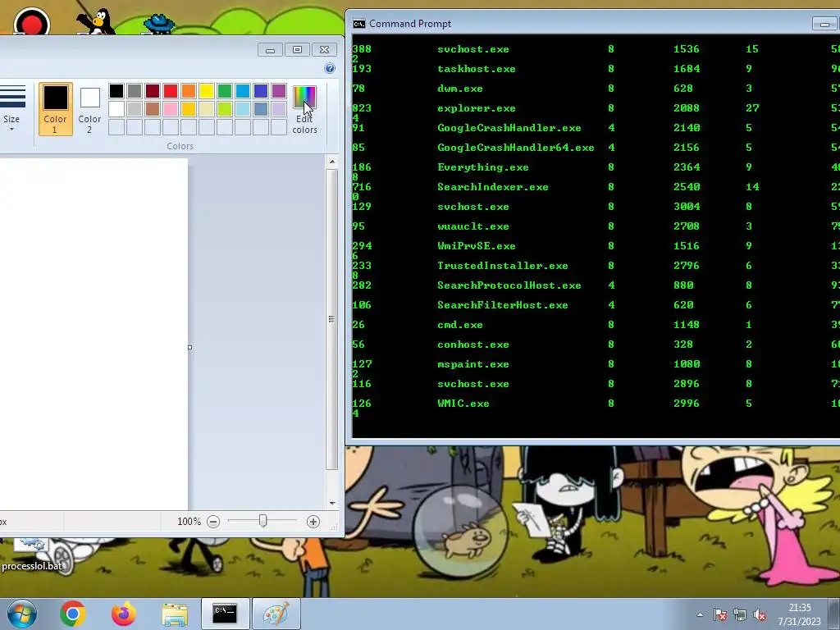840x630 pixels.
Task: Open Paint help with the blue question mark
Action: coord(330,68)
